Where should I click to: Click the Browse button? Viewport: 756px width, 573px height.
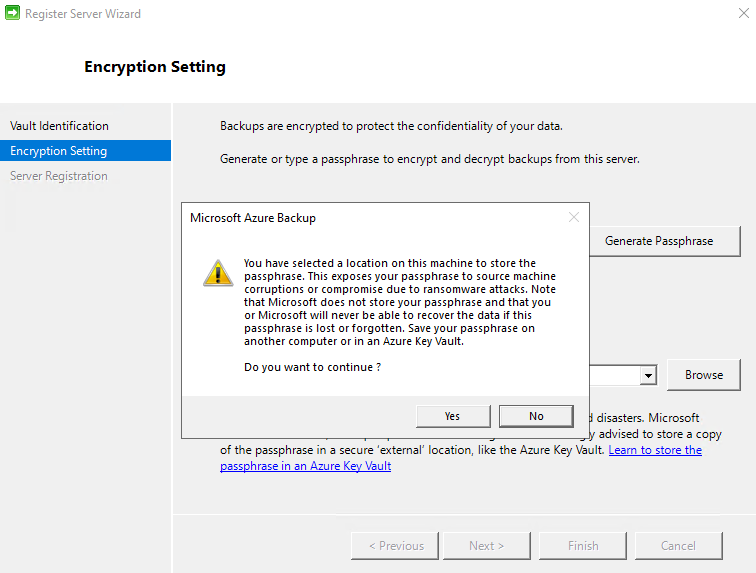(703, 375)
